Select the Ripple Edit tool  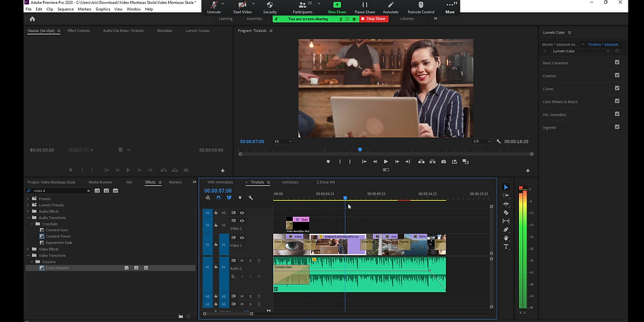click(506, 204)
